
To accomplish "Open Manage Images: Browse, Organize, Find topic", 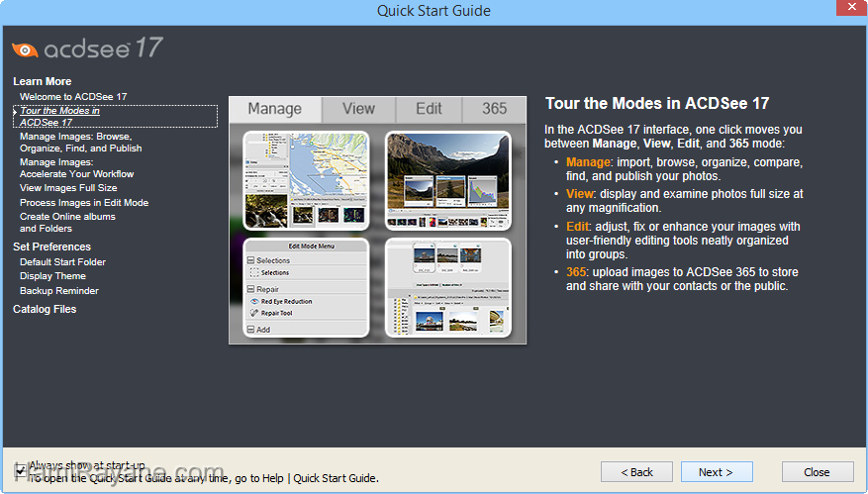I will [x=81, y=143].
